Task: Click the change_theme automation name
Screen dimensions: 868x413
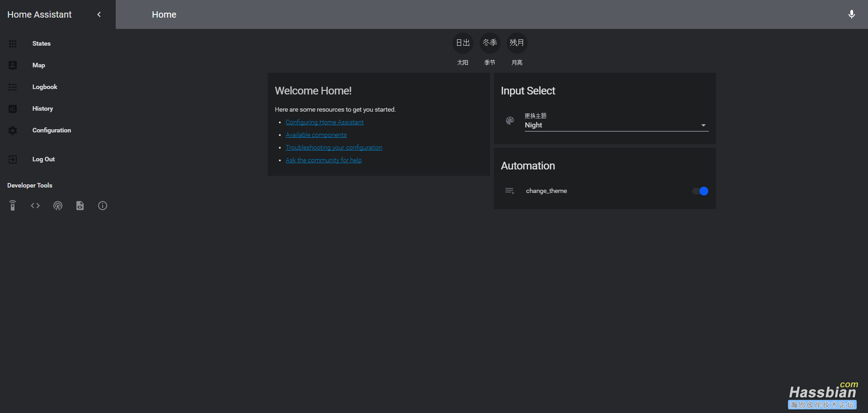Action: (x=547, y=191)
